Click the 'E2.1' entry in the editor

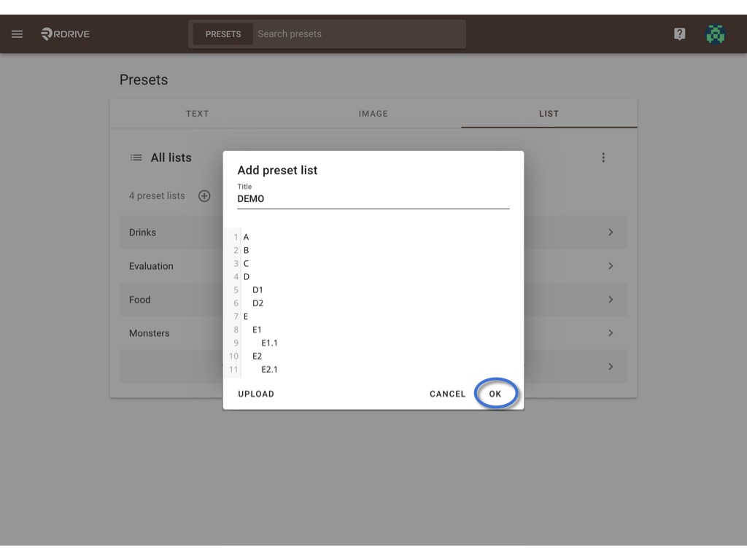tap(269, 369)
